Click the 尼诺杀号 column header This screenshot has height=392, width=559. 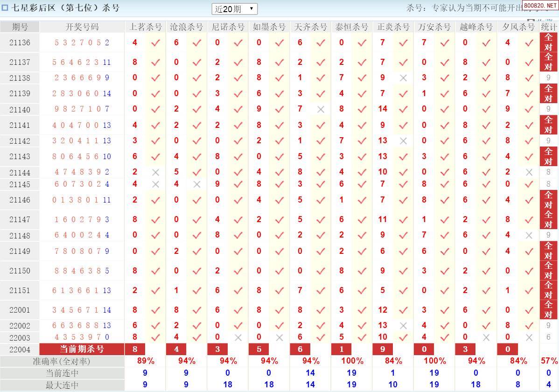pyautogui.click(x=228, y=27)
